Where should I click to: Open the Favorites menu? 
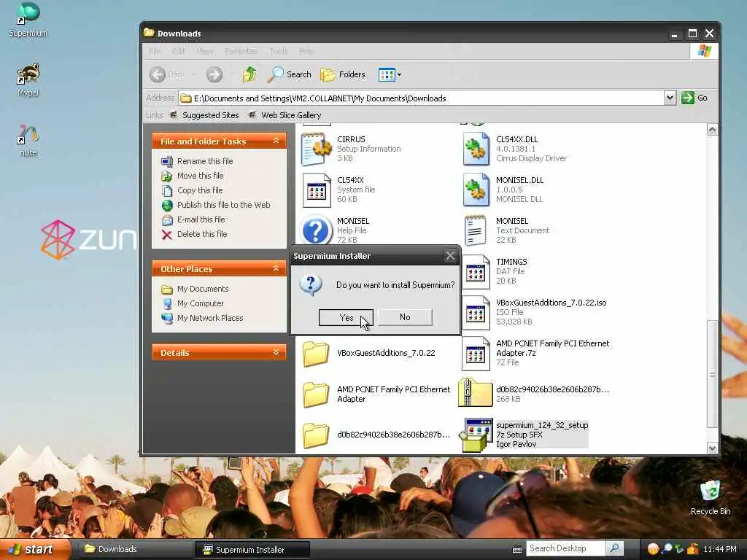tap(241, 51)
